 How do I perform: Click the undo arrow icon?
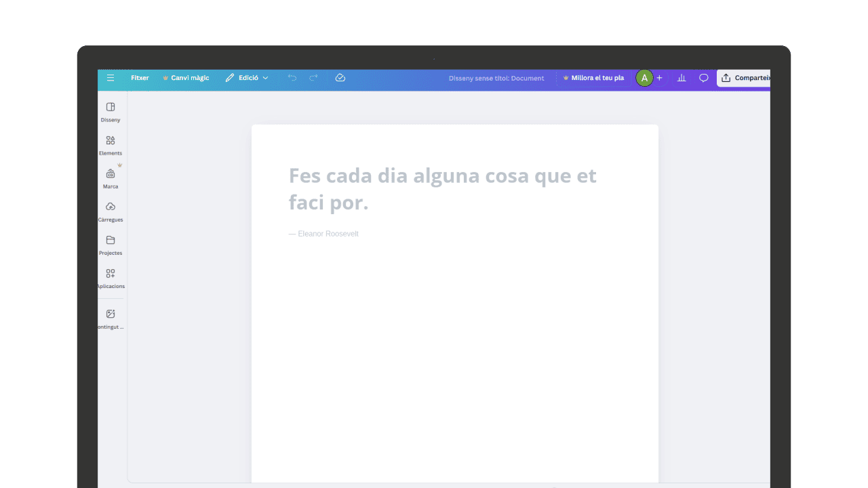[x=292, y=78]
